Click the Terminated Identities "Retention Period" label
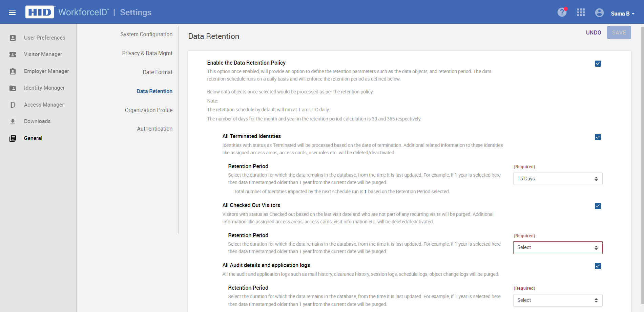The image size is (644, 312). [x=248, y=166]
